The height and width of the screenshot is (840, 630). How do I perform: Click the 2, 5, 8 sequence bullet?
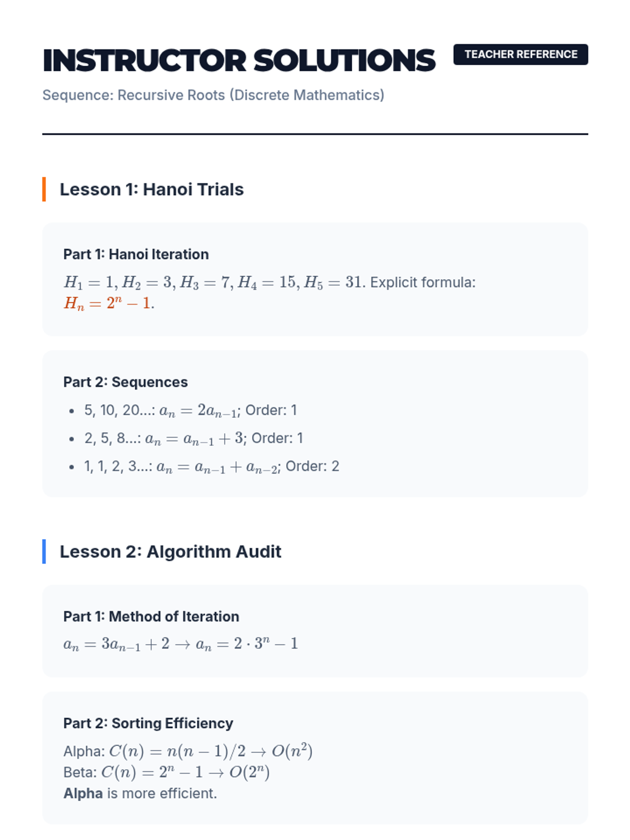194,438
